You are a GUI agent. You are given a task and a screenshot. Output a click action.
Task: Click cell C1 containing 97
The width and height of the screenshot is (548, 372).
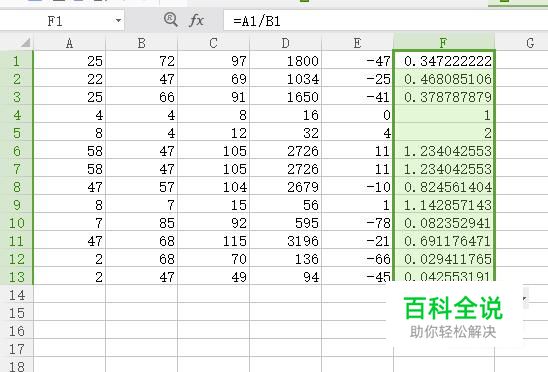point(214,61)
